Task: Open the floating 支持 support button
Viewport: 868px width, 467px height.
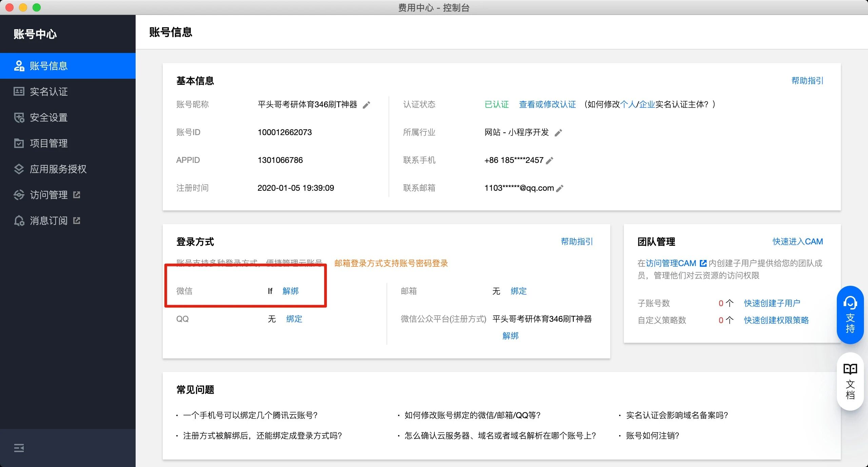Action: (850, 315)
